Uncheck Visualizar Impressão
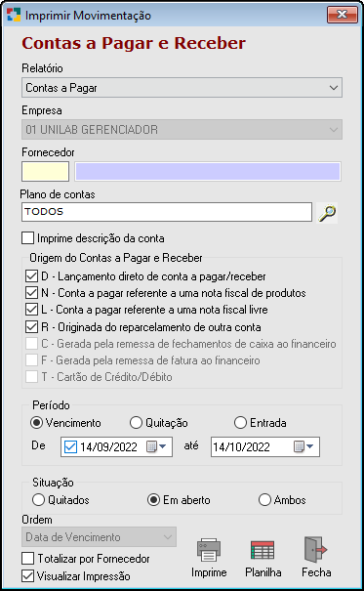The width and height of the screenshot is (364, 591). tap(28, 576)
